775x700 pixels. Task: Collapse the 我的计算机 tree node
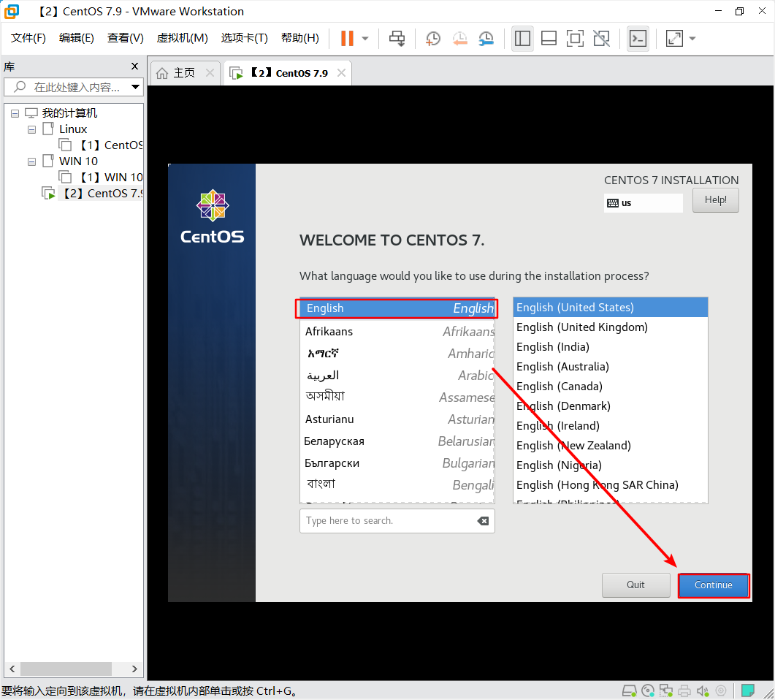point(15,113)
